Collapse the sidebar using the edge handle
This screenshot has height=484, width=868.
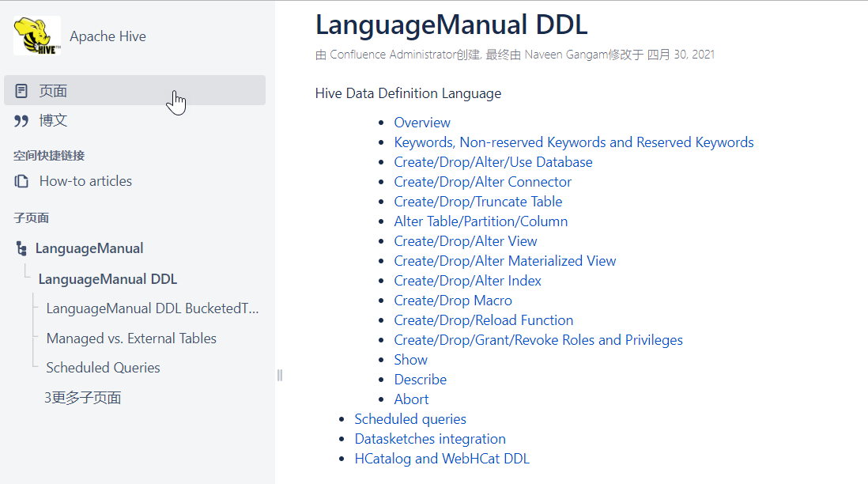pos(279,376)
